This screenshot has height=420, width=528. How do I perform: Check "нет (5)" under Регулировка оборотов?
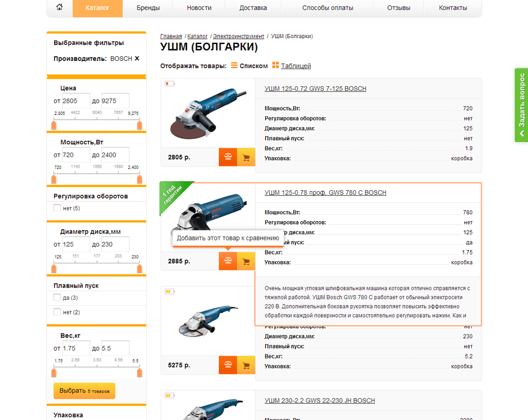click(x=57, y=208)
